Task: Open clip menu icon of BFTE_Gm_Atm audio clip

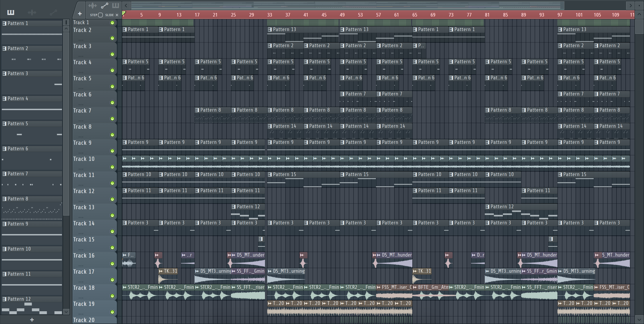Action: pyautogui.click(x=415, y=287)
